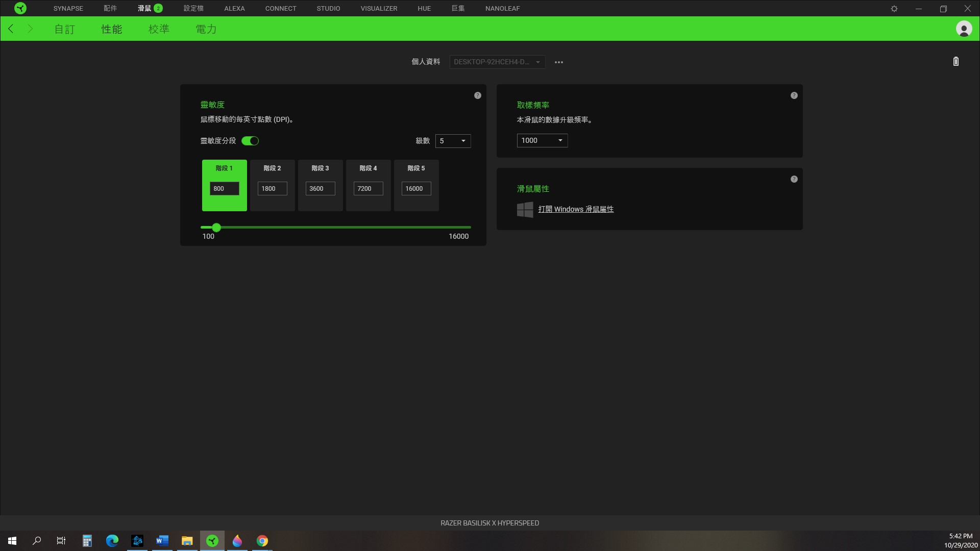
Task: Open the 個人資料 profile dropdown
Action: tap(497, 62)
